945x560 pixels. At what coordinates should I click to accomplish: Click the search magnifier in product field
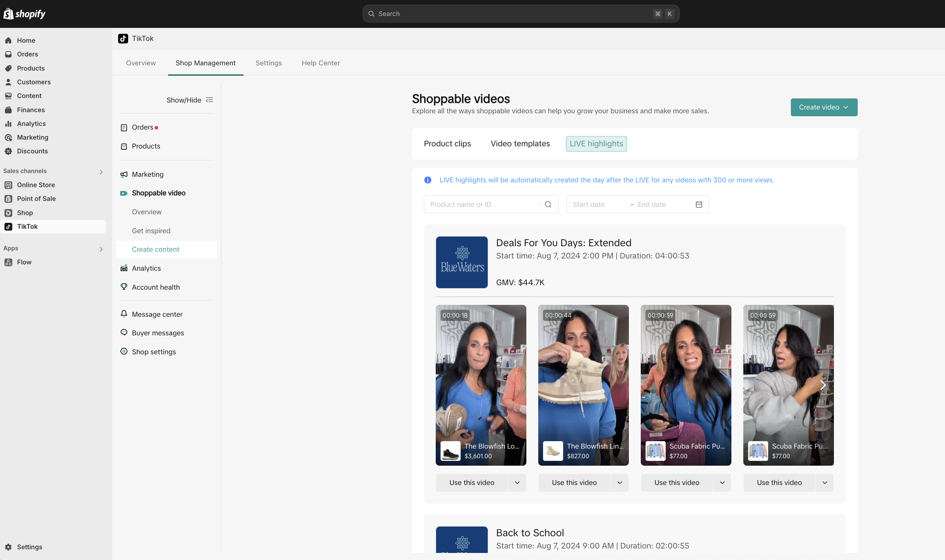coord(548,205)
